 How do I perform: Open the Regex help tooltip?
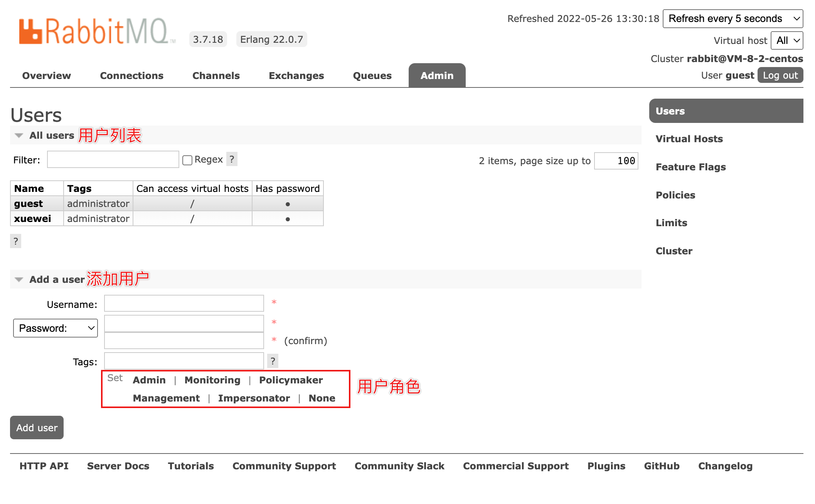coord(231,159)
